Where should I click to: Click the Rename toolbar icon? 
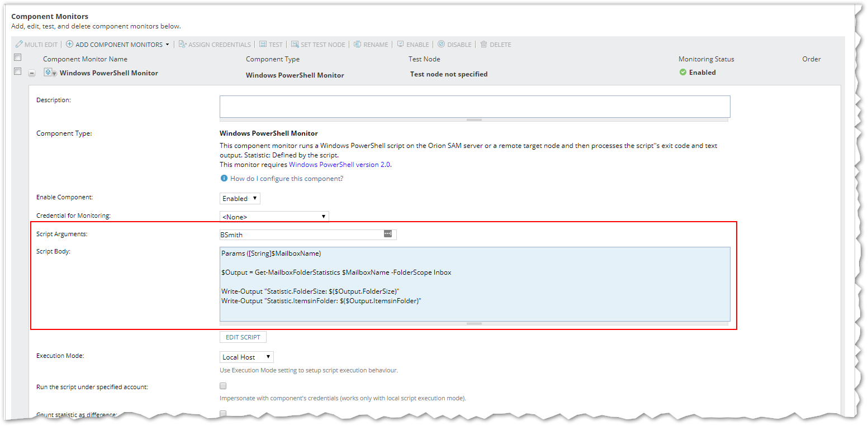(357, 44)
